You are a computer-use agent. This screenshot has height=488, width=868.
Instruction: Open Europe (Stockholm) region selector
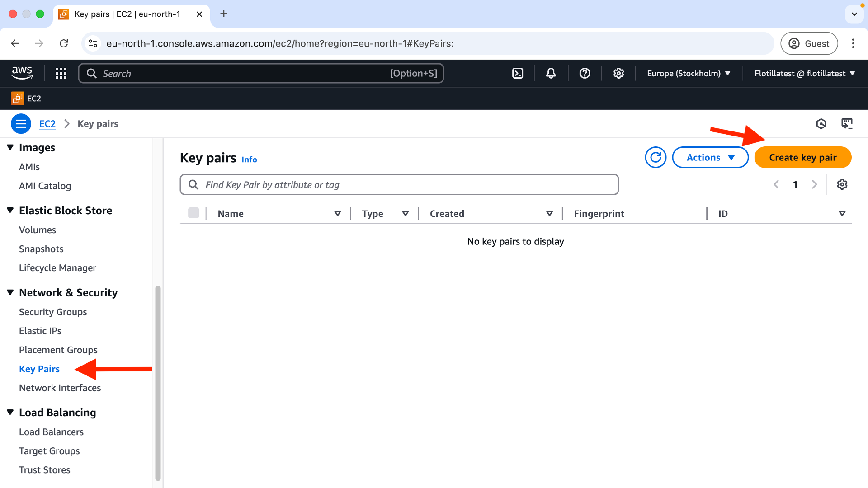pyautogui.click(x=689, y=73)
